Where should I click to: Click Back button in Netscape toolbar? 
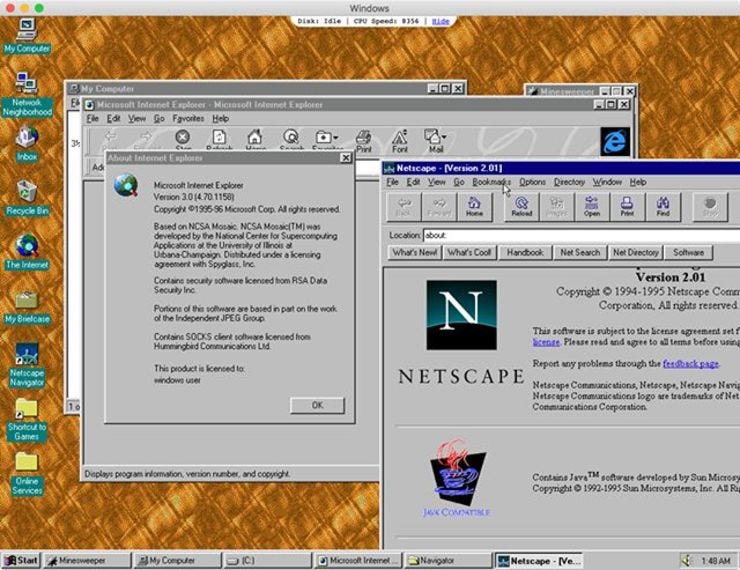coord(404,207)
